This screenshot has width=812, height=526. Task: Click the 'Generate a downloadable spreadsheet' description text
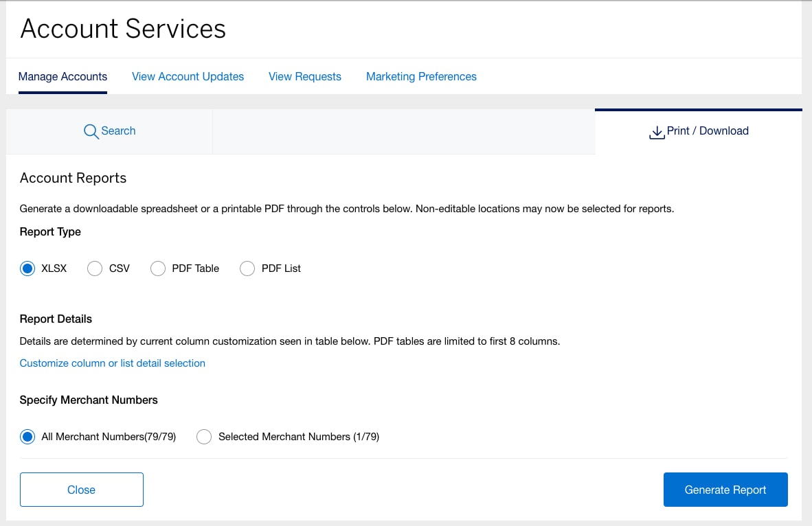[347, 209]
